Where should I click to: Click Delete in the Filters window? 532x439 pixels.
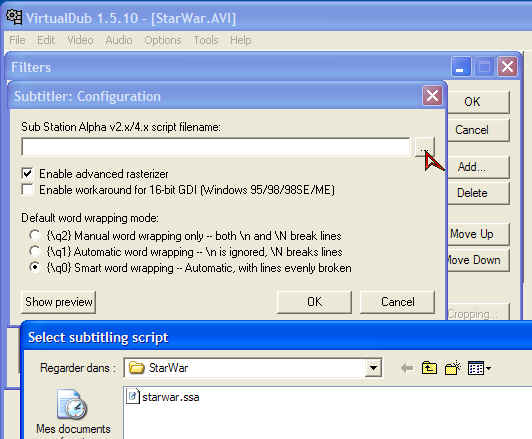pyautogui.click(x=478, y=193)
